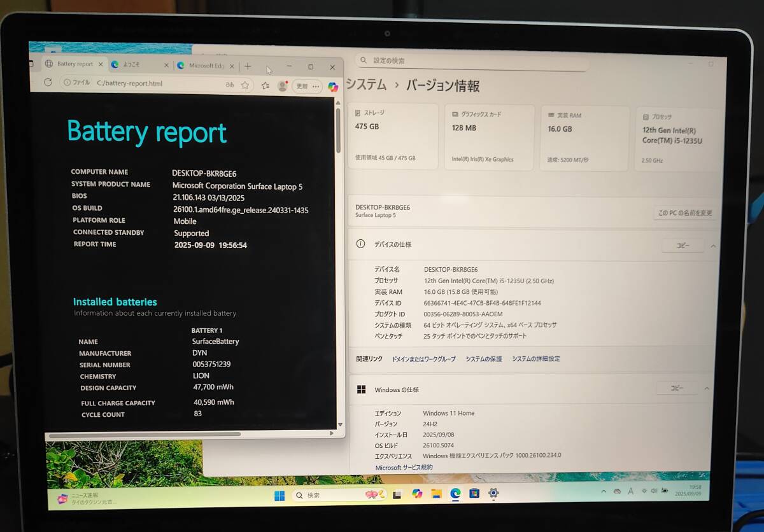This screenshot has width=764, height=532.
Task: Click the プロダクト ID value 00356-06289-80053-AAOEM
Action: (463, 314)
